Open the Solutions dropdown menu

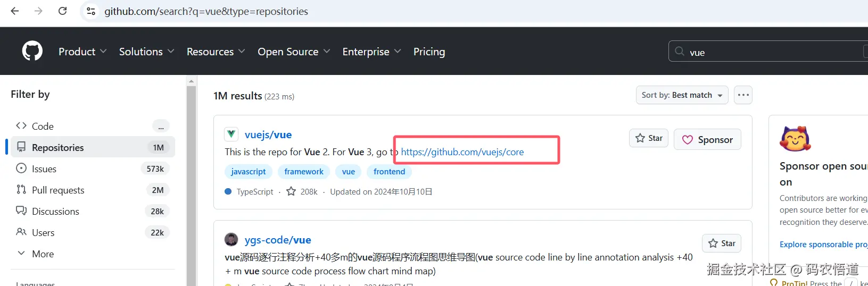pyautogui.click(x=146, y=52)
